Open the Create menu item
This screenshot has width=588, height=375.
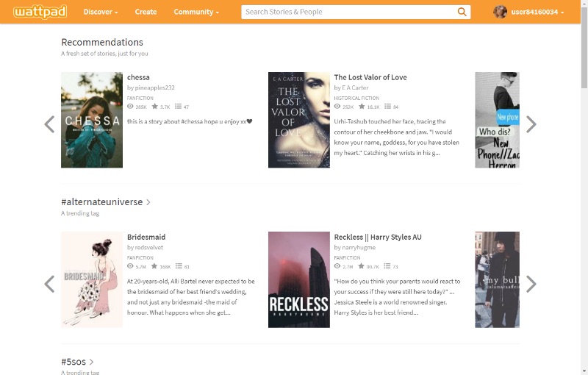click(146, 12)
